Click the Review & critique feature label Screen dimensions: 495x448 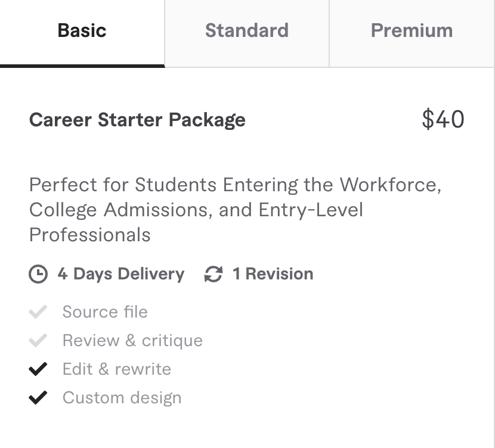coord(132,340)
